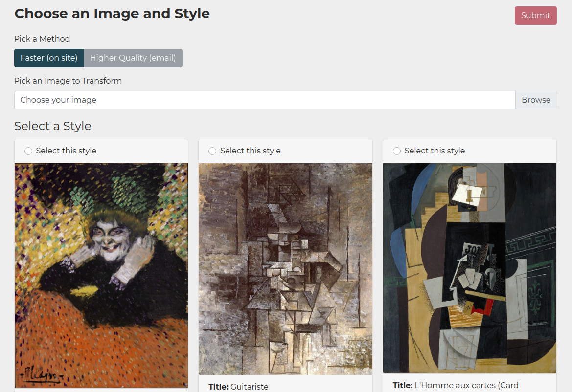The height and width of the screenshot is (392, 572).
Task: Click the Guitariste cubist painting thumbnail
Action: pos(285,269)
